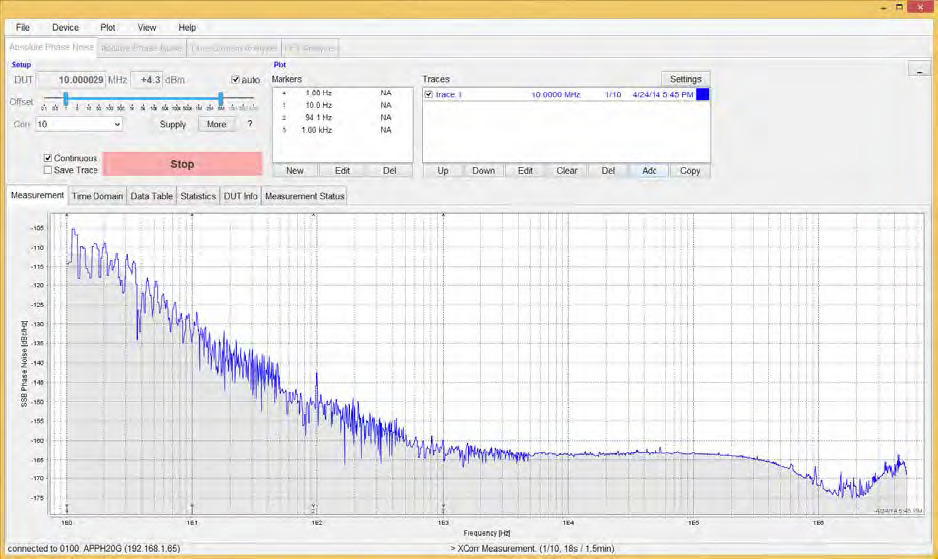Click Del under the Markers list

(389, 171)
